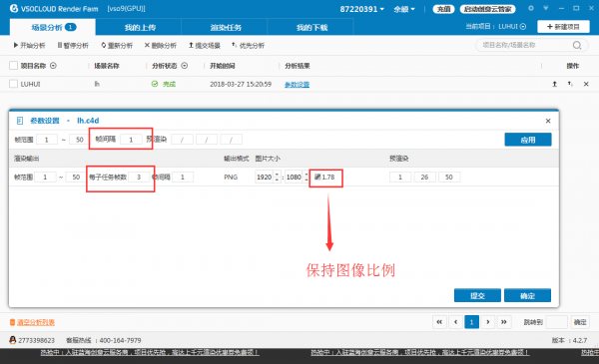Close the 参数设置 lh.c4d dialog

pyautogui.click(x=548, y=121)
